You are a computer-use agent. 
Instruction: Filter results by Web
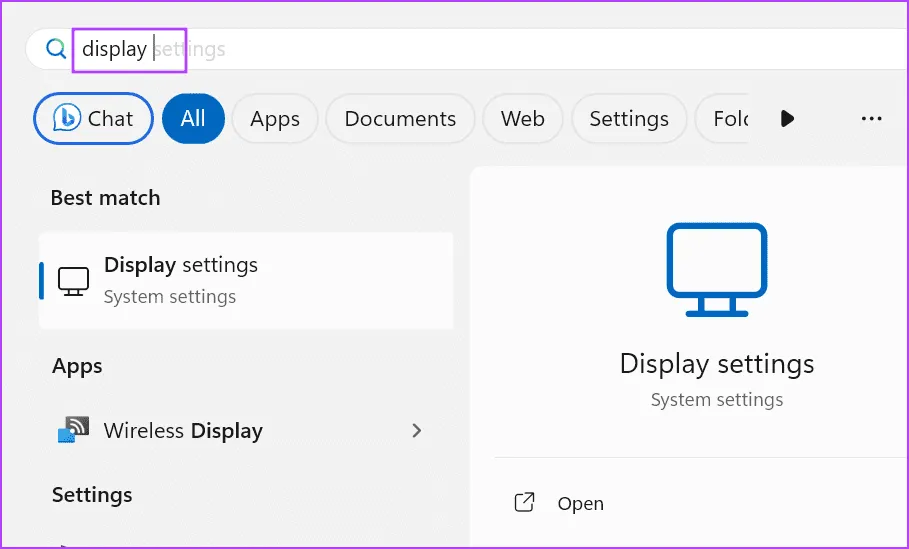(x=523, y=119)
